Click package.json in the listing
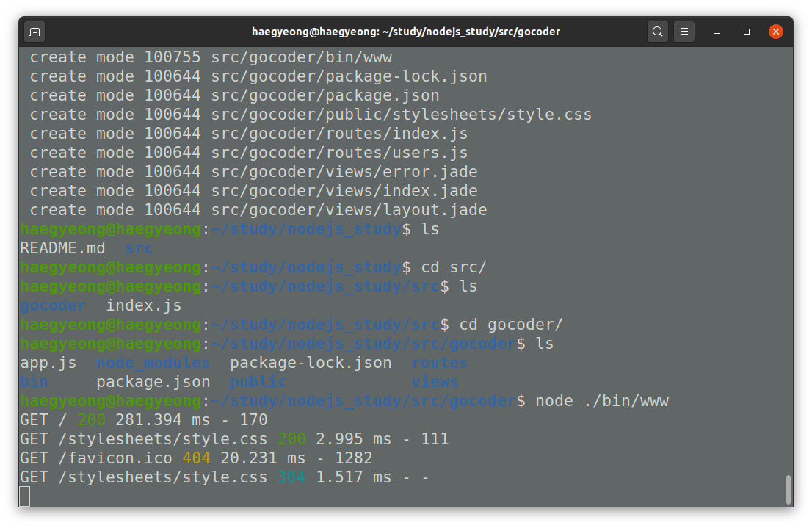 (153, 381)
